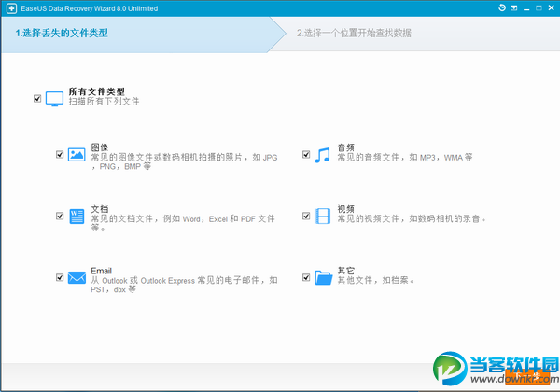Click the 所有文件类型 heading
560x392 pixels.
[x=97, y=91]
